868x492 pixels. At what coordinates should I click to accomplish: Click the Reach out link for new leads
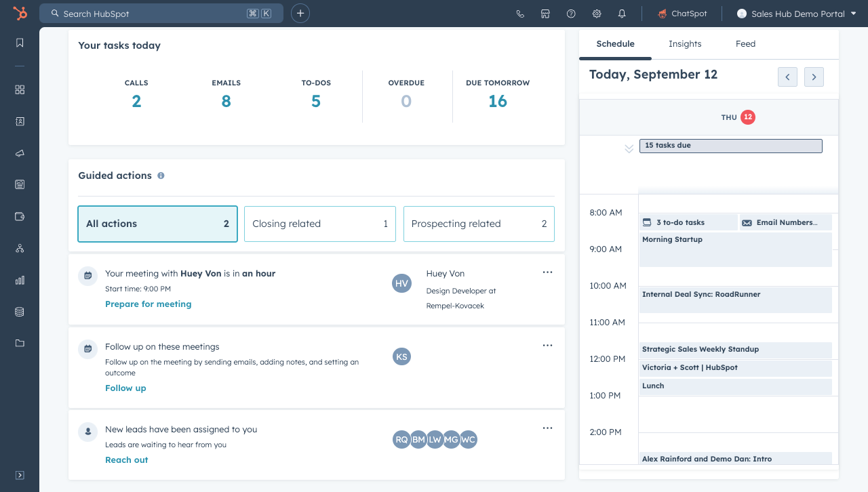coord(126,459)
